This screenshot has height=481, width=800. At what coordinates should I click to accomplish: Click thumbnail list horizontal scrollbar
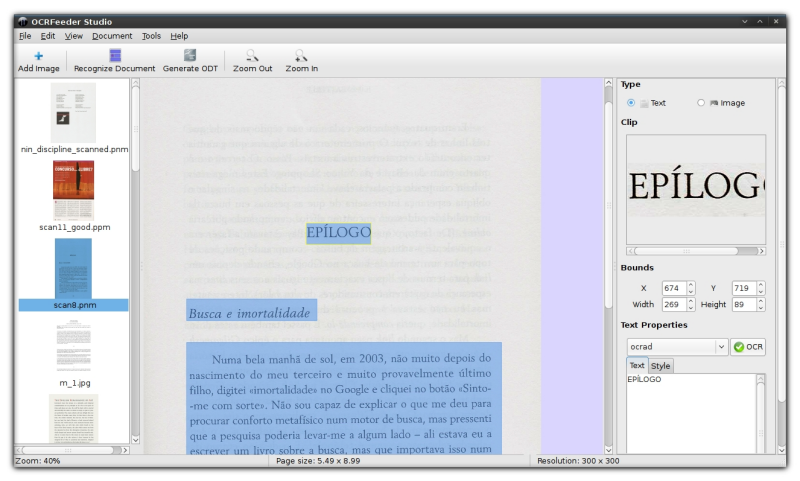(72, 450)
